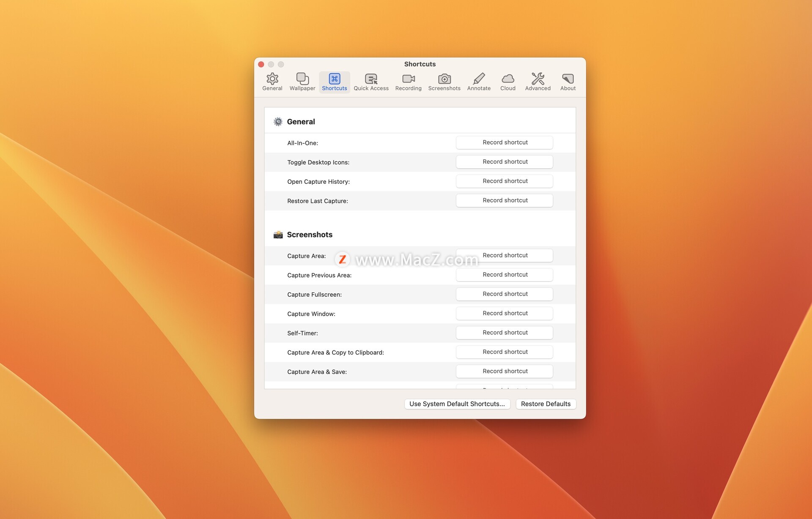Viewport: 812px width, 519px height.
Task: Click Restore Defaults button
Action: point(546,404)
